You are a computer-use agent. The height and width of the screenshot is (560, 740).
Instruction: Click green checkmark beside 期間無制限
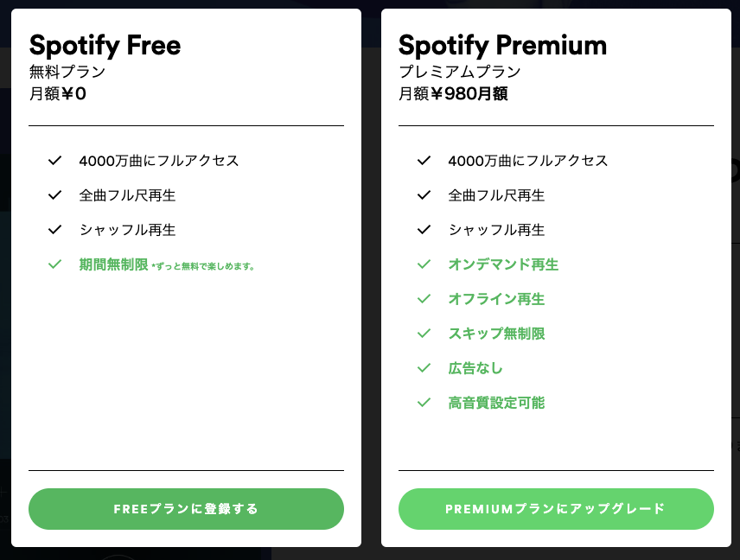click(x=54, y=264)
